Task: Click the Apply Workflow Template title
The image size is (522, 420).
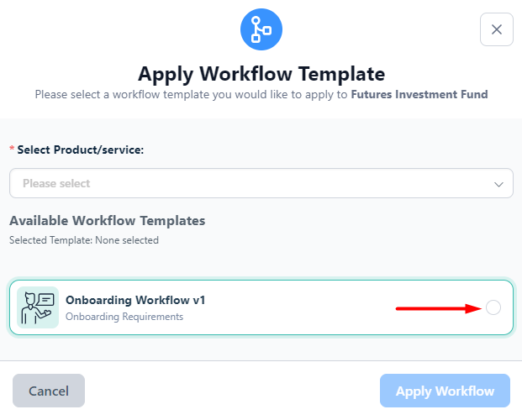Action: (261, 74)
